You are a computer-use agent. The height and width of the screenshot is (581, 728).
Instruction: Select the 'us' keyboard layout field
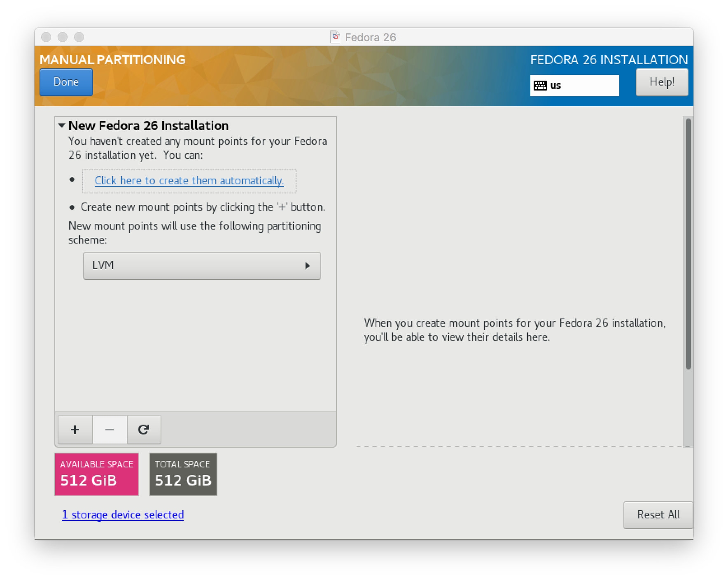[x=574, y=86]
